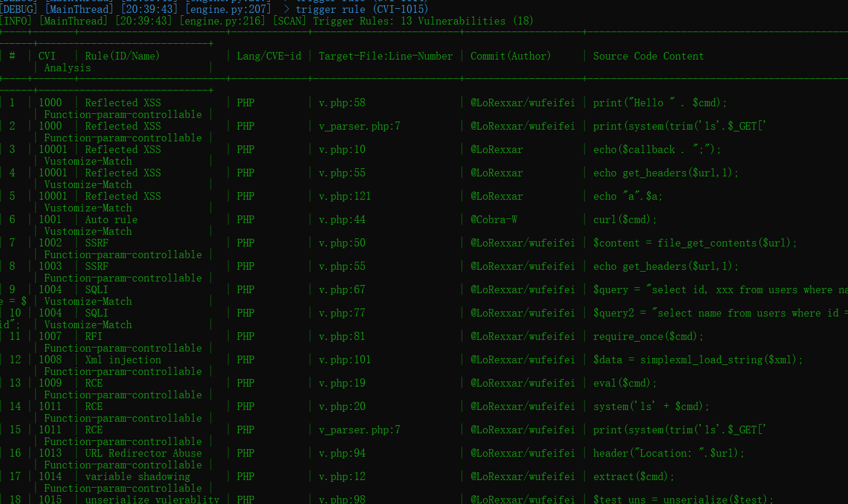
Task: Click CVI id '1007' in row 11
Action: click(x=50, y=336)
